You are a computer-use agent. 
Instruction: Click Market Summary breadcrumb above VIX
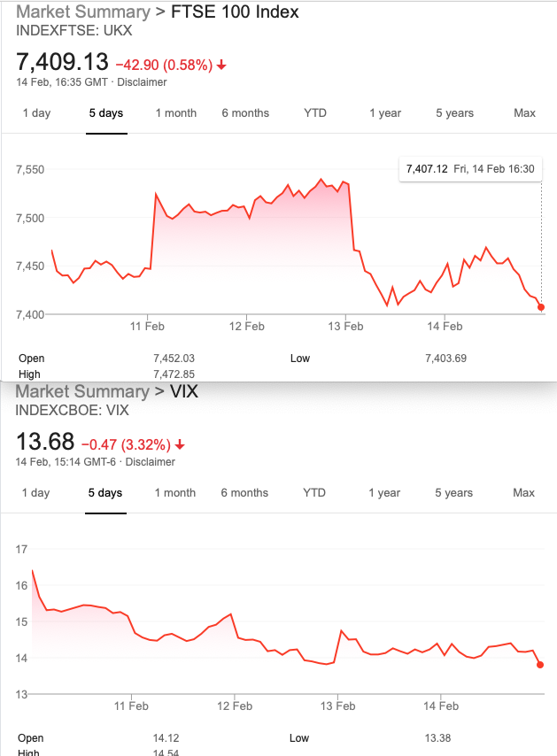[82, 391]
